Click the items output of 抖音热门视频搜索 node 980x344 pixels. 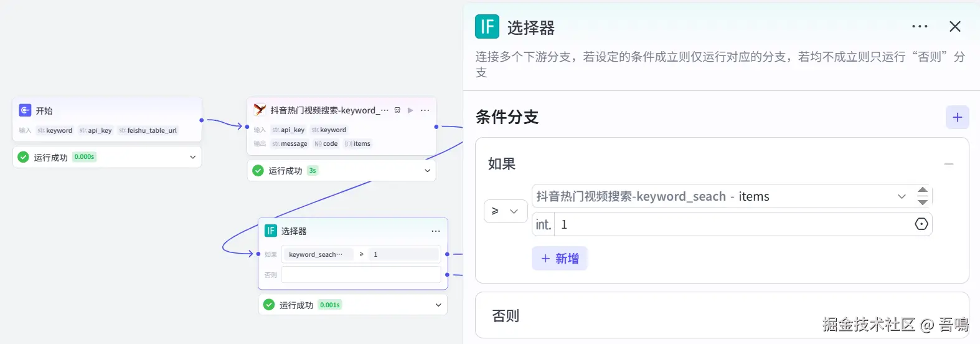pyautogui.click(x=358, y=143)
